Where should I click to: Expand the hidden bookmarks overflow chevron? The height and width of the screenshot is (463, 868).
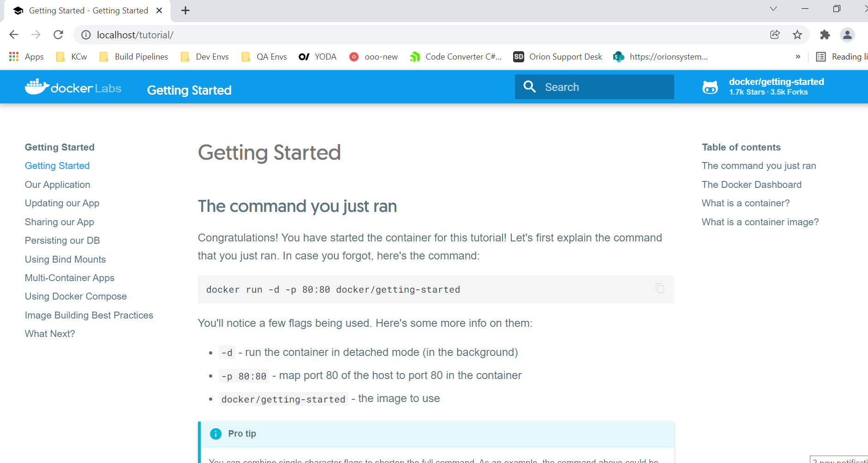click(x=798, y=57)
